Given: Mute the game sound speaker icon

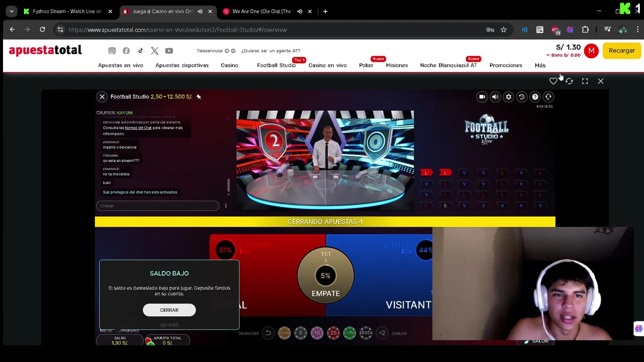Looking at the screenshot, I should pos(495,97).
